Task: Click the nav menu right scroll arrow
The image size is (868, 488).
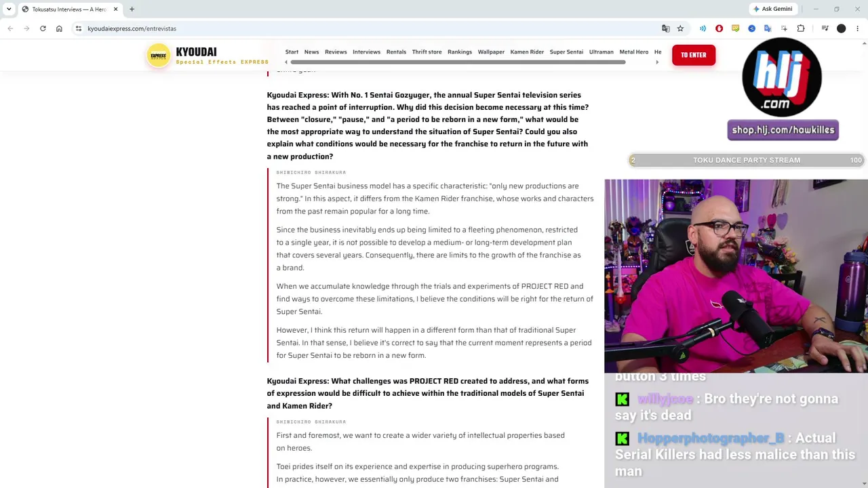Action: click(656, 62)
